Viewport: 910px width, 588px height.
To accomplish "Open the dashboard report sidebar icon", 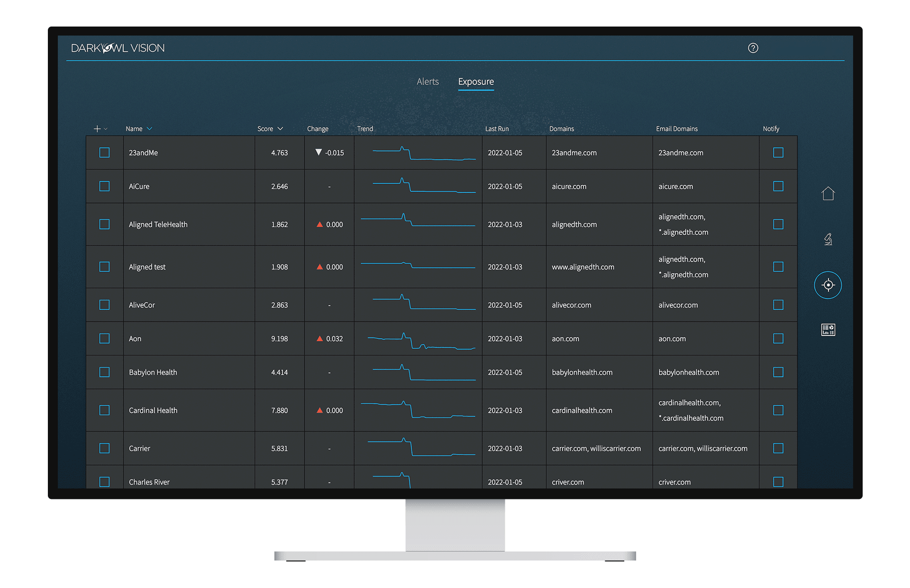I will (x=828, y=330).
